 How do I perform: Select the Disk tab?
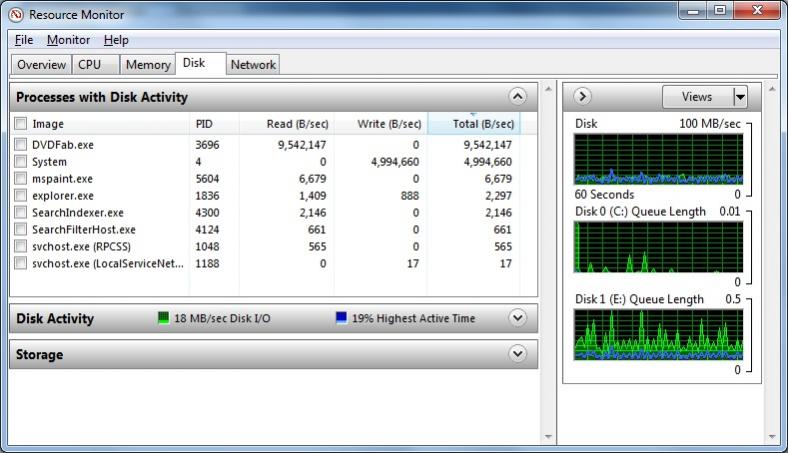pyautogui.click(x=200, y=64)
